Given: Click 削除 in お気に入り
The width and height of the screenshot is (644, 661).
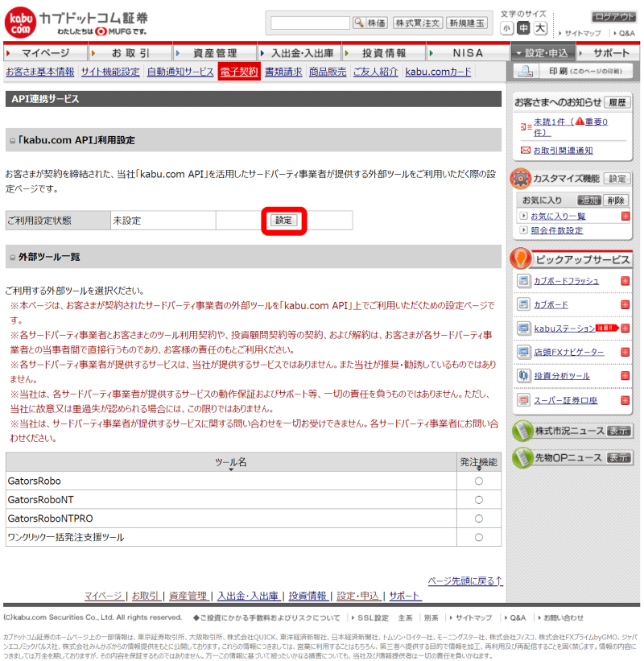Looking at the screenshot, I should click(616, 200).
